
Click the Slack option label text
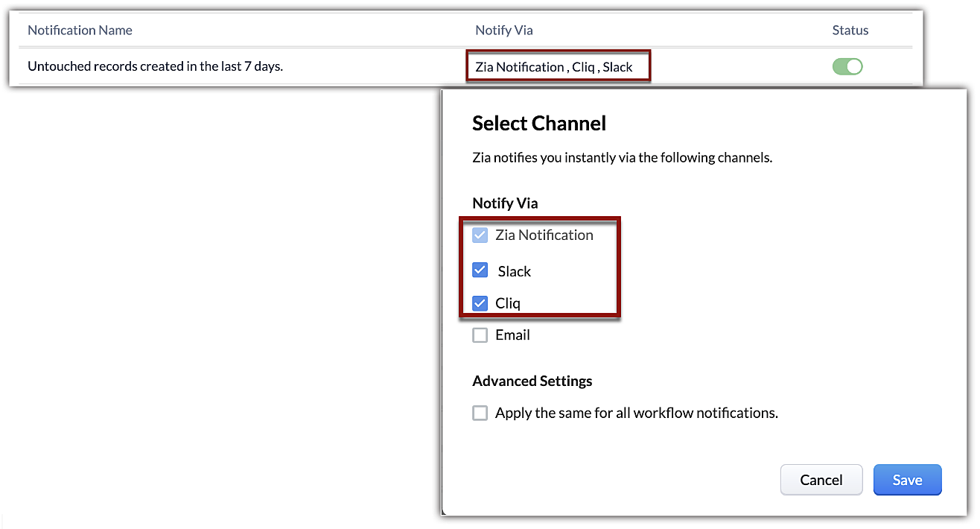(514, 271)
